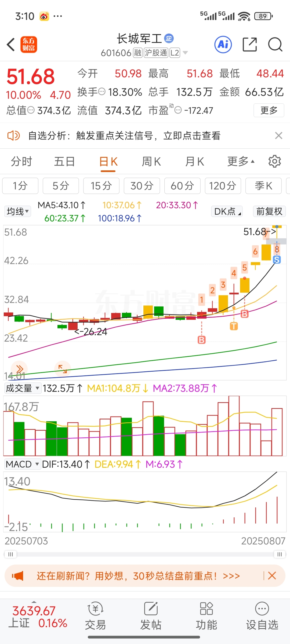Viewport: 290px width, 644px height.
Task: Select the 1分 period button
Action: (x=20, y=186)
